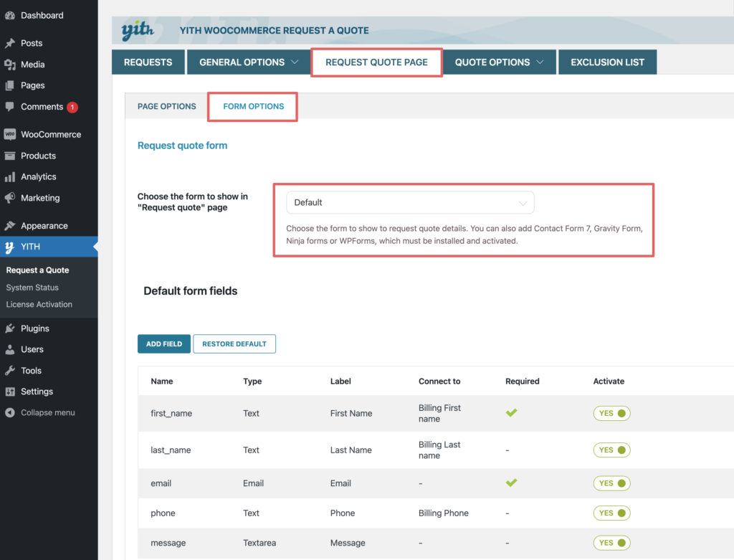Click the Request quote form heading
Viewport: 734px width, 560px height.
click(182, 146)
